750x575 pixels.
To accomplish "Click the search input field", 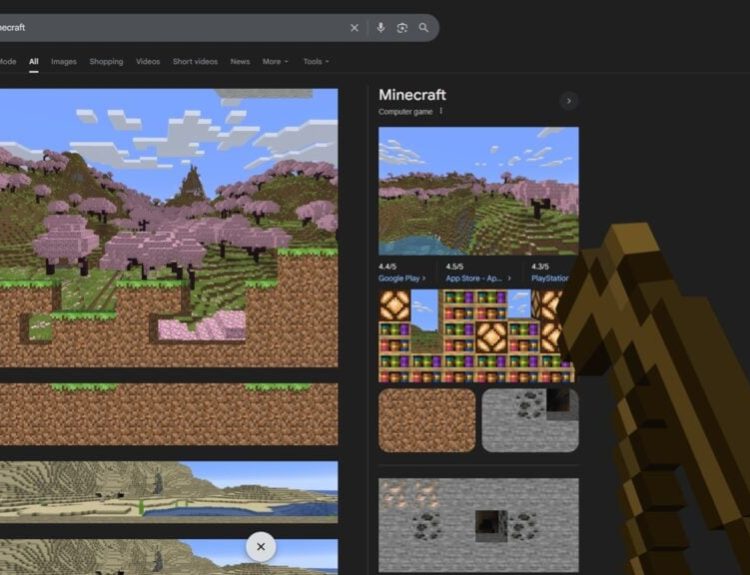I will (172, 27).
